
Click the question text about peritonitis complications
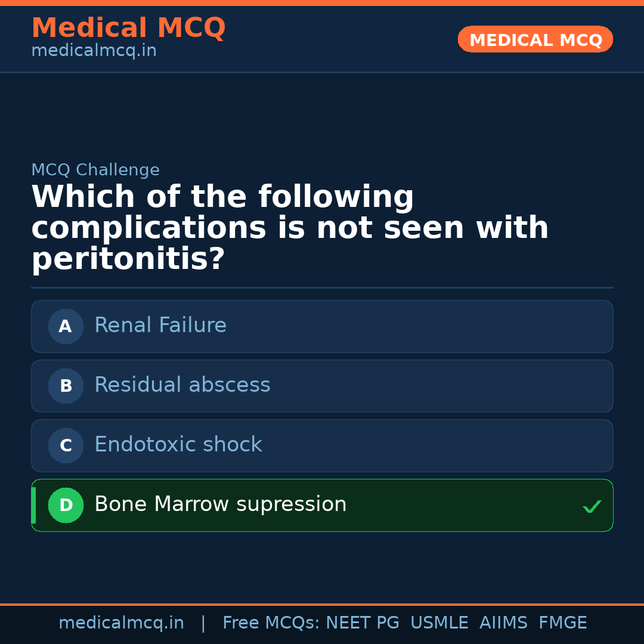(x=290, y=227)
